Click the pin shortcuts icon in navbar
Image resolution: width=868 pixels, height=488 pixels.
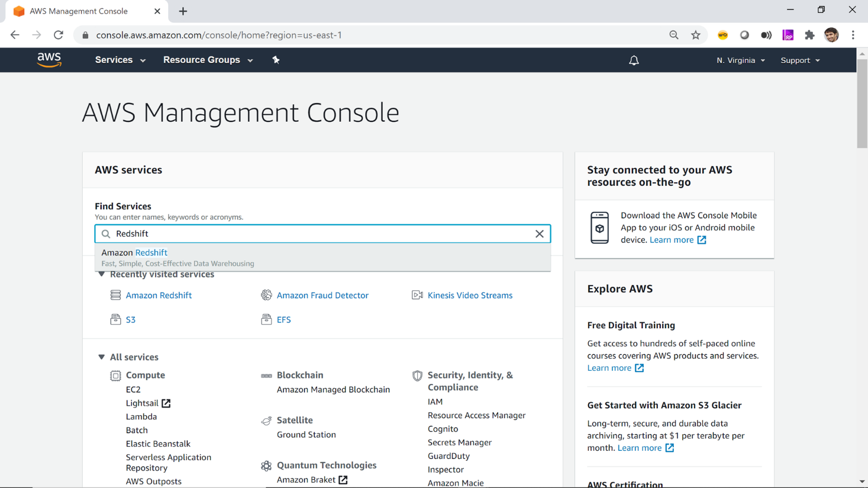(276, 60)
